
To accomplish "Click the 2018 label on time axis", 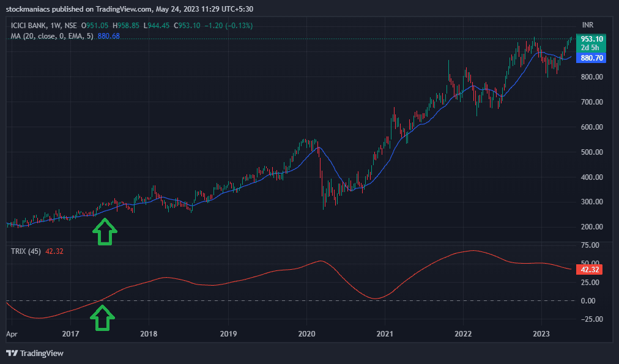I will pyautogui.click(x=149, y=333).
